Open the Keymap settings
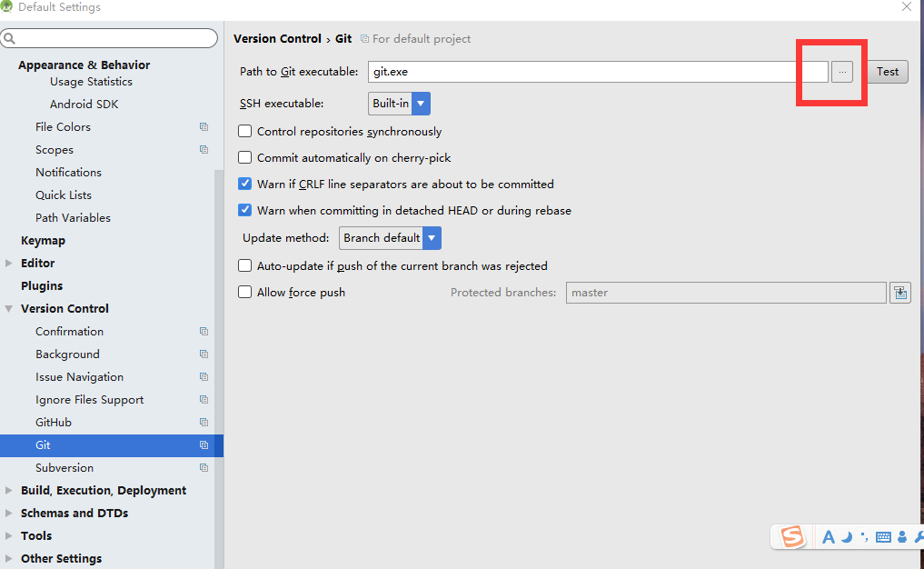The width and height of the screenshot is (924, 569). pyautogui.click(x=43, y=241)
